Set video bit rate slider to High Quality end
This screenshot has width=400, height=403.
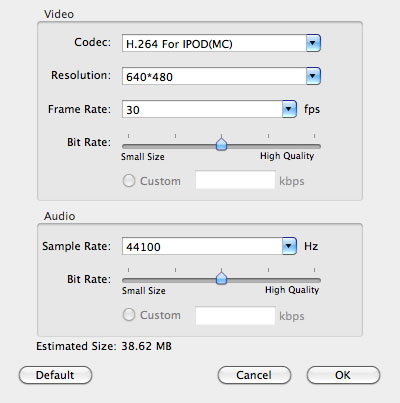(314, 146)
